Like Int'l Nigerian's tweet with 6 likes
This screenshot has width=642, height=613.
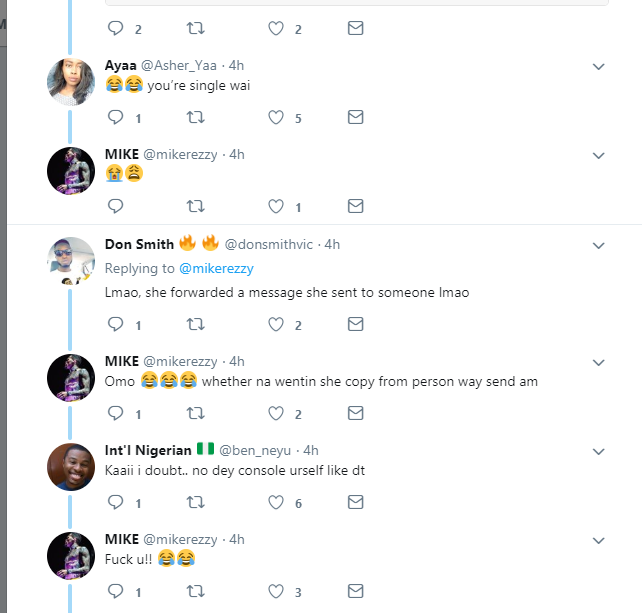[x=276, y=503]
